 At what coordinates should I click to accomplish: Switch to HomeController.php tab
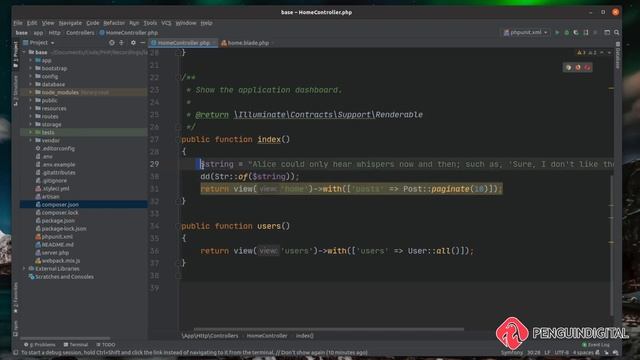click(183, 43)
